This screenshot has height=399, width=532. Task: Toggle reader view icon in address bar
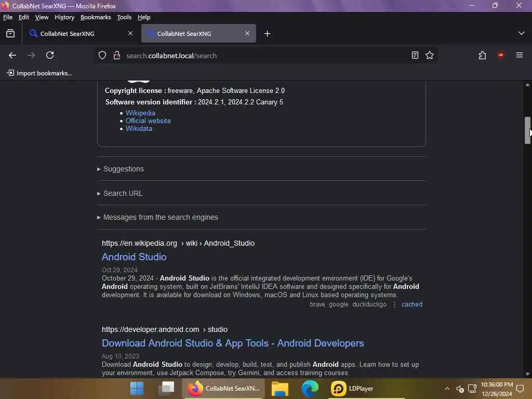pos(415,55)
